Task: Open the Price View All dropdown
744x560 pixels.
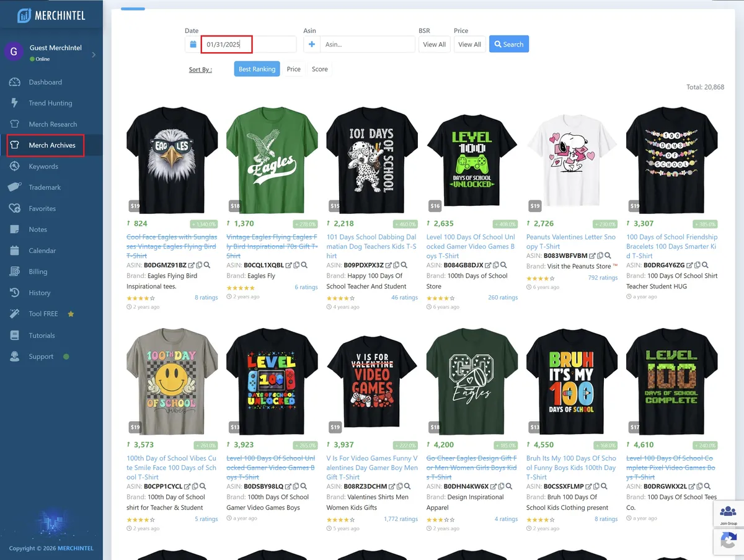Action: click(469, 45)
